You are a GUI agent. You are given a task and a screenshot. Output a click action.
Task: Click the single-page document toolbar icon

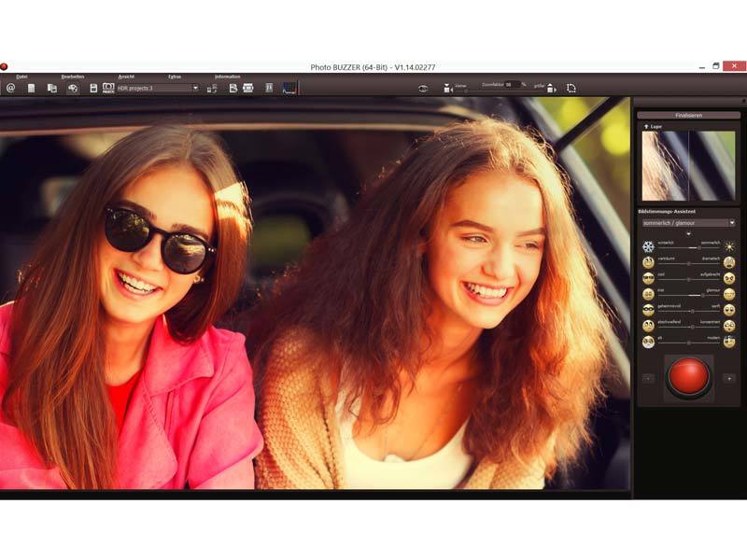point(32,88)
